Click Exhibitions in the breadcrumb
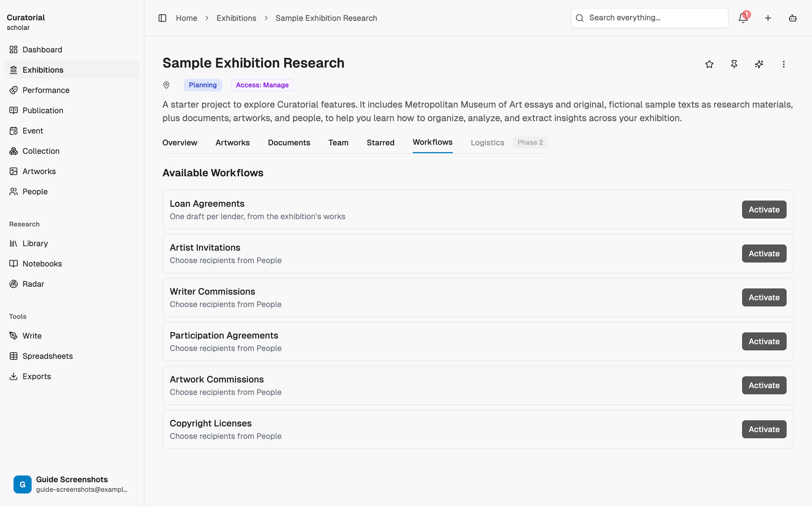812x507 pixels. pos(236,18)
